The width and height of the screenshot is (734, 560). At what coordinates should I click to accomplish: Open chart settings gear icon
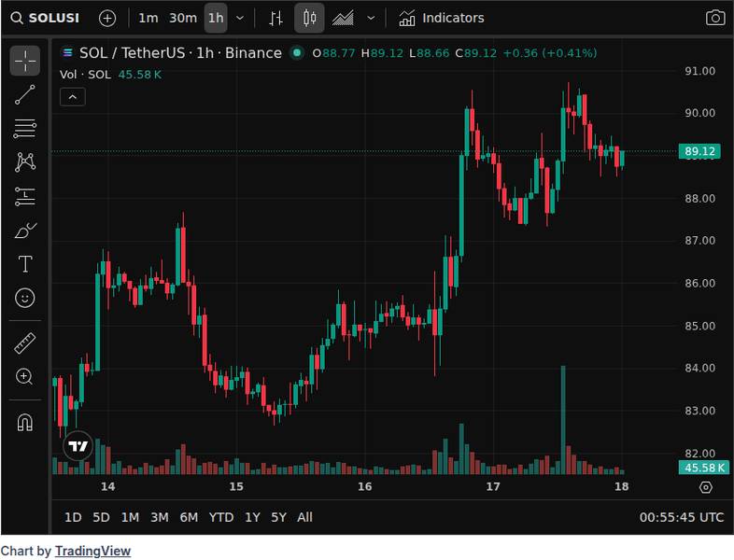(x=705, y=487)
